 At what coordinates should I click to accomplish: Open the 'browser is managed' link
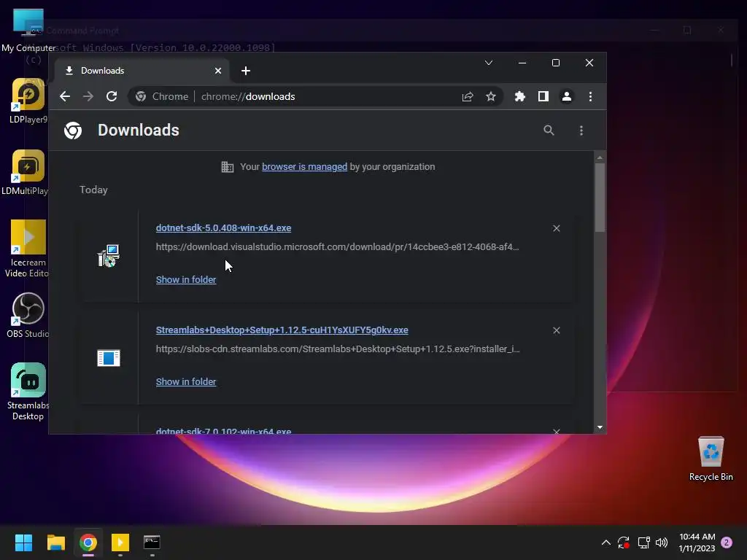point(304,167)
